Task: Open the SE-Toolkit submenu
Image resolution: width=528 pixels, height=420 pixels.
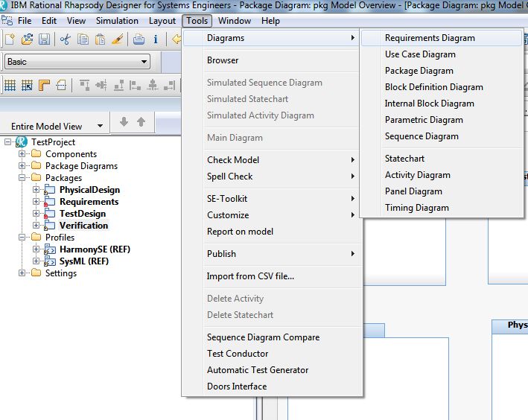Action: click(x=272, y=199)
